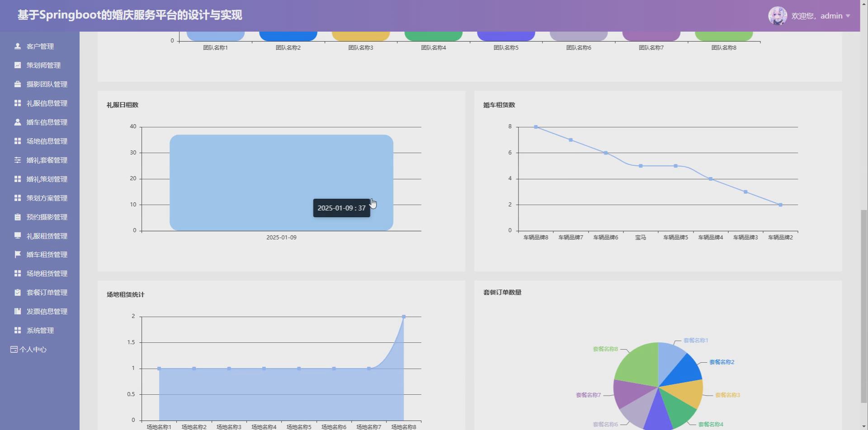This screenshot has width=868, height=430.
Task: Select the light green 套餐名称8 pie slice
Action: pyautogui.click(x=640, y=364)
